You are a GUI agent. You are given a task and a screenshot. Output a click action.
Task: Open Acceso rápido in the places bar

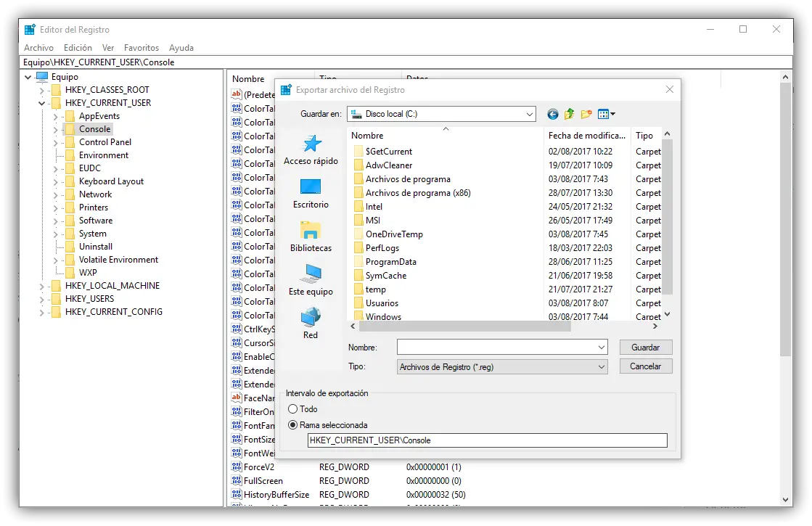[311, 150]
